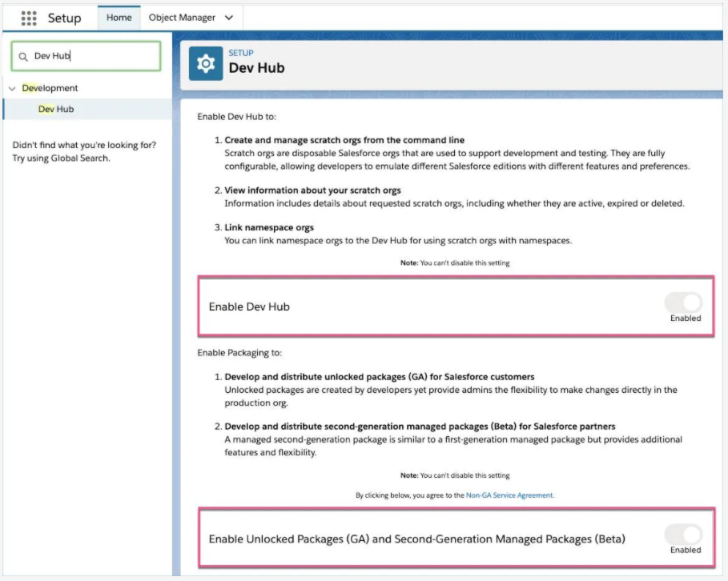
Task: Collapse the Development tree section
Action: pos(13,88)
